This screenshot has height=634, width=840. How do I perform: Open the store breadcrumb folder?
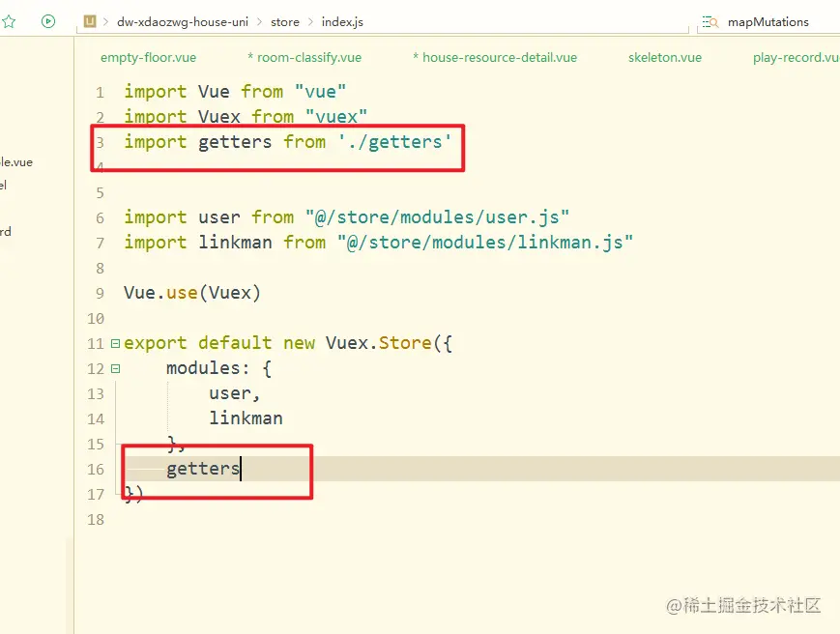tap(285, 22)
